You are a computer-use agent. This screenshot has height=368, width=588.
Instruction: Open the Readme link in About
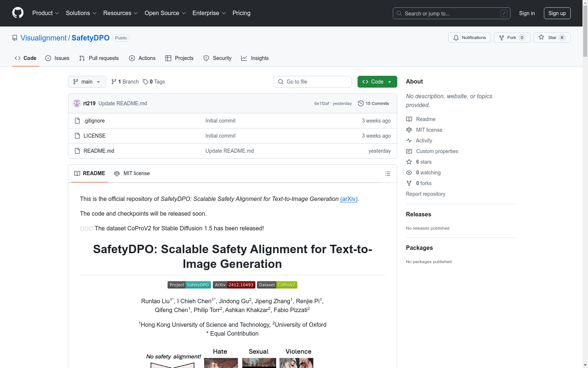pyautogui.click(x=421, y=119)
